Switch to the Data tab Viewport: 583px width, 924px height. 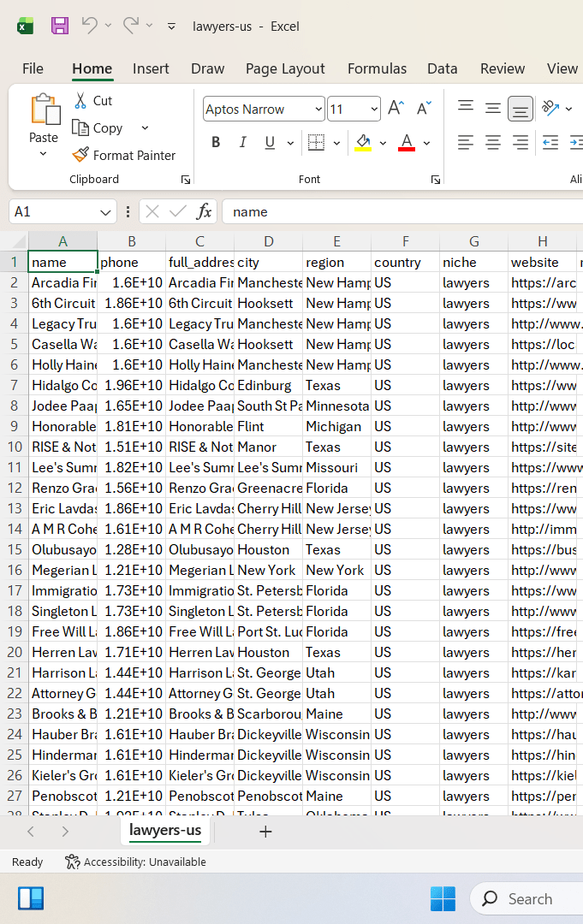(x=442, y=69)
